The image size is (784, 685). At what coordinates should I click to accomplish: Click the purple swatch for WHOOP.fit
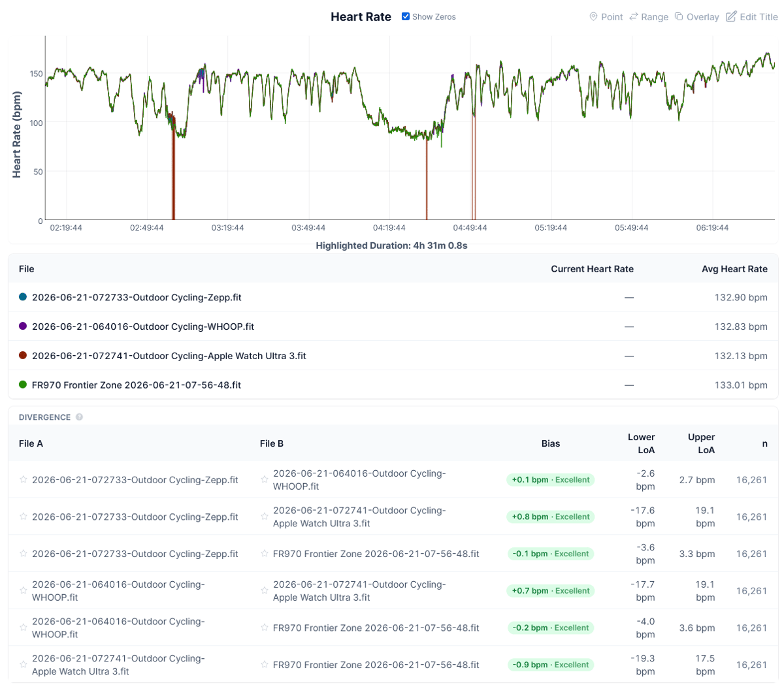(x=23, y=327)
